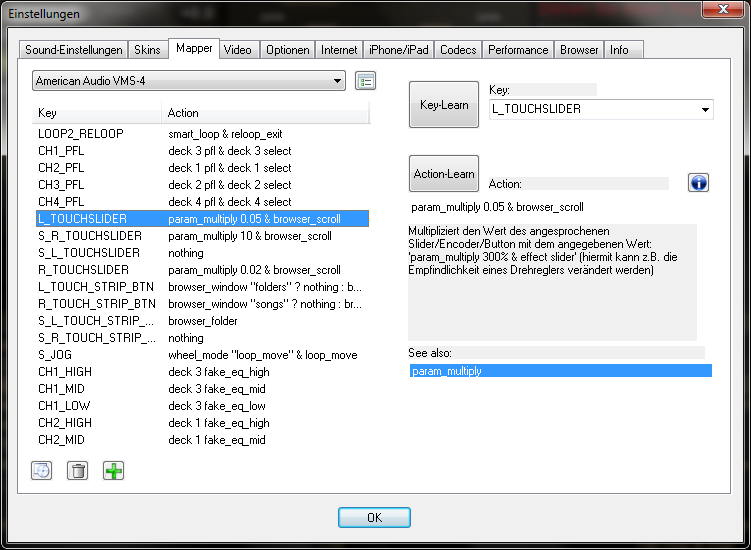
Task: Sort by the Action column header
Action: click(266, 113)
